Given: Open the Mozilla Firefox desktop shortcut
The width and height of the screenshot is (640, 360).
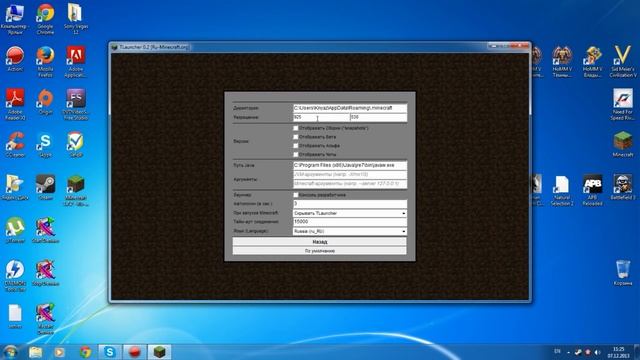Looking at the screenshot, I should tap(45, 61).
